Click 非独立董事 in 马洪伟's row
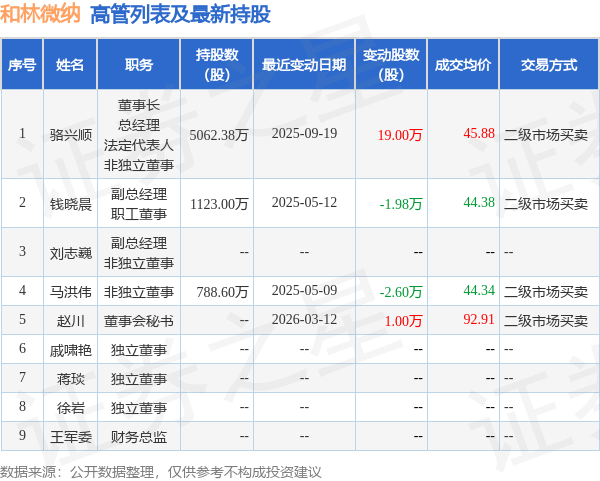The width and height of the screenshot is (600, 481). pyautogui.click(x=139, y=292)
